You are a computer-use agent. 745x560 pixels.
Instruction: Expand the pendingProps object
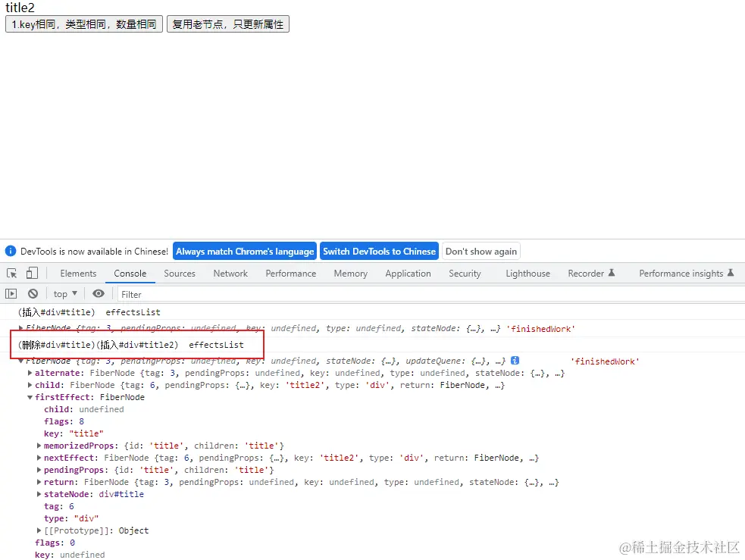(x=39, y=470)
